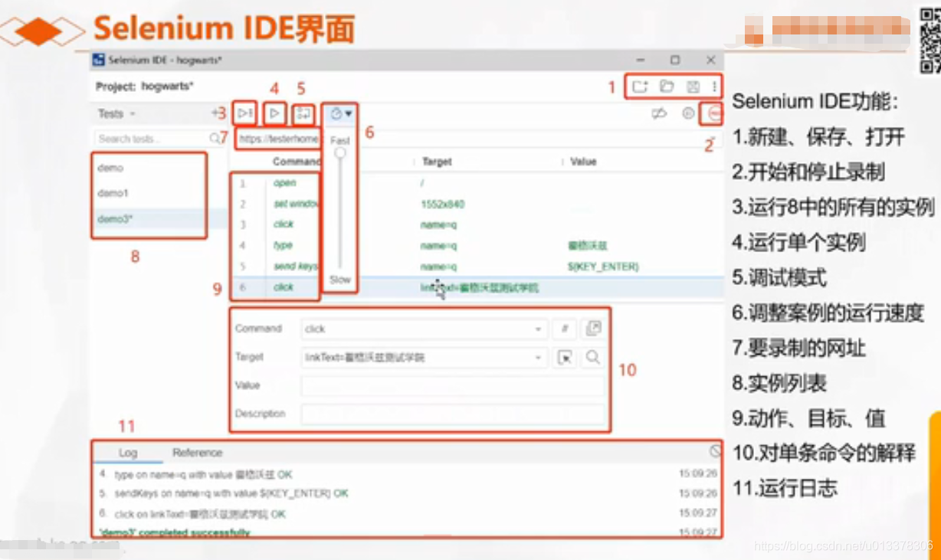Toggle pause on exceptions icon
Image resolution: width=941 pixels, height=560 pixels.
click(688, 113)
